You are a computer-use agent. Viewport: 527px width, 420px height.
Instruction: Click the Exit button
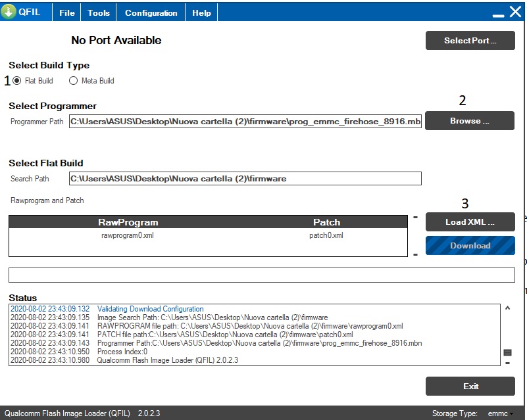pyautogui.click(x=470, y=386)
